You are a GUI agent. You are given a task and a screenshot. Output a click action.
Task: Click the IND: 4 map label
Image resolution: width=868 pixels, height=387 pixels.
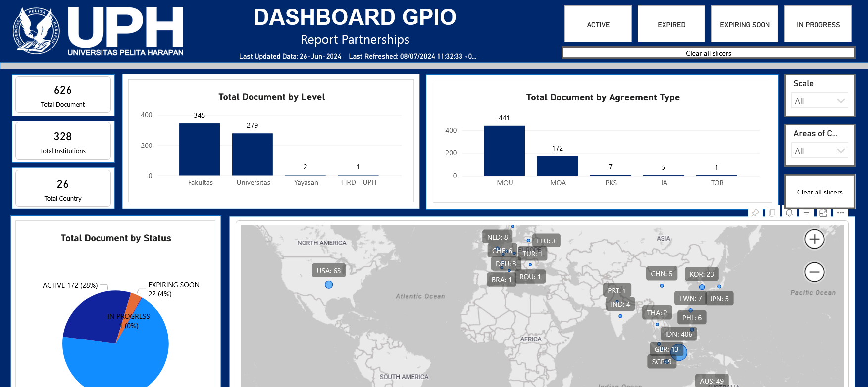620,304
